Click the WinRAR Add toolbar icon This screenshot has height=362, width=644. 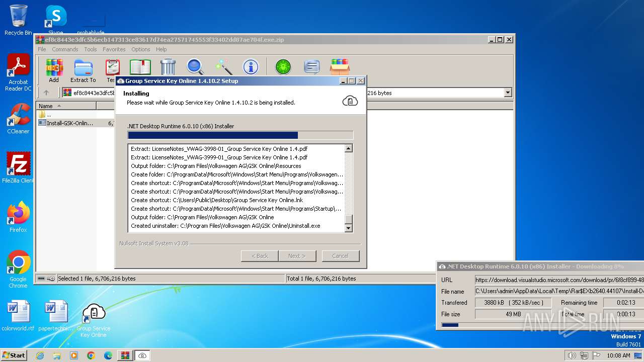[x=54, y=70]
